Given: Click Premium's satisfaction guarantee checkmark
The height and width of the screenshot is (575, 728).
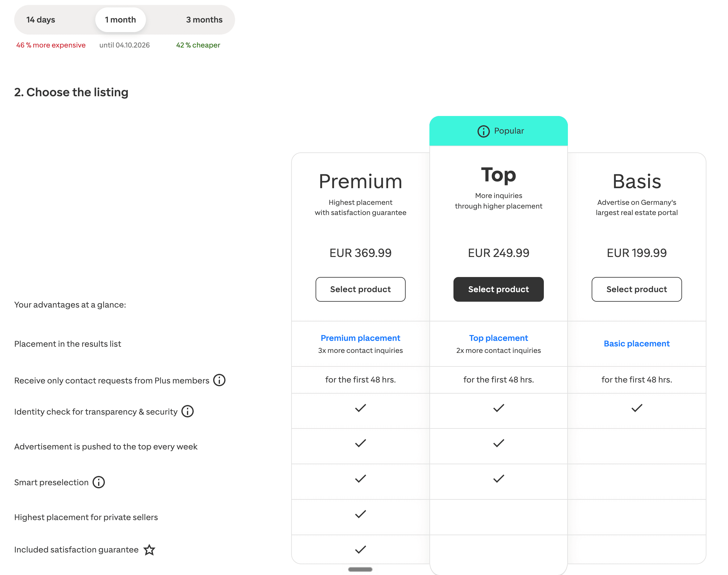Looking at the screenshot, I should 360,549.
